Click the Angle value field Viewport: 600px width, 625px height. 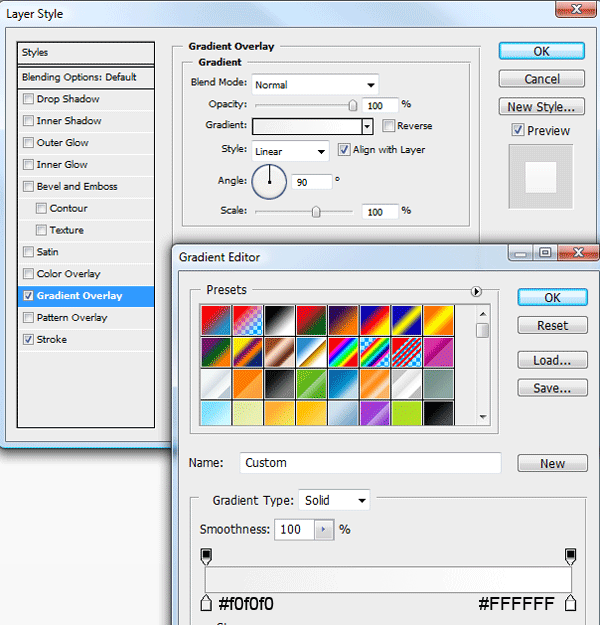(312, 182)
